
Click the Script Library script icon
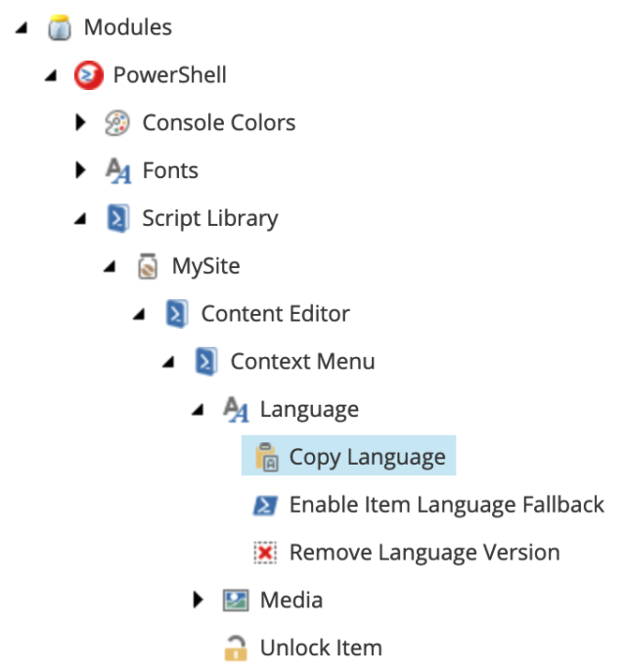coord(118,218)
